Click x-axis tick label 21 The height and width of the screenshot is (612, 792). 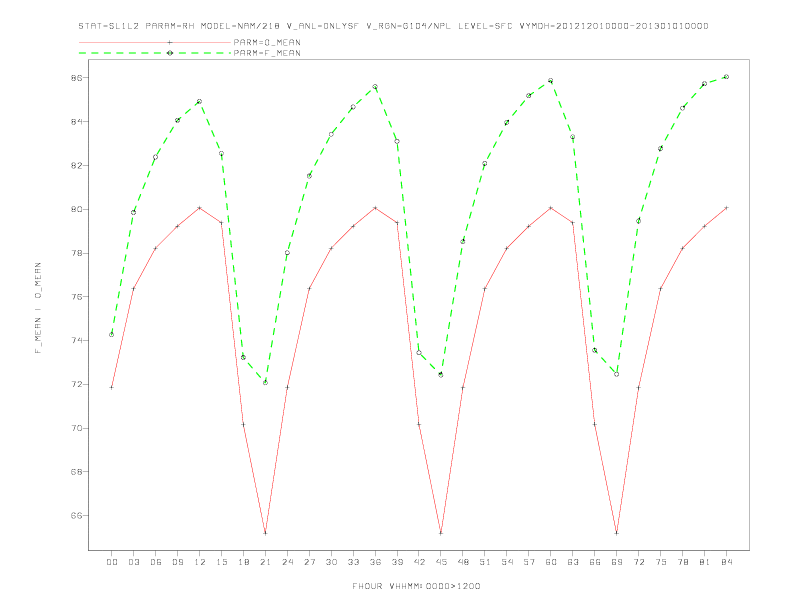coord(266,562)
